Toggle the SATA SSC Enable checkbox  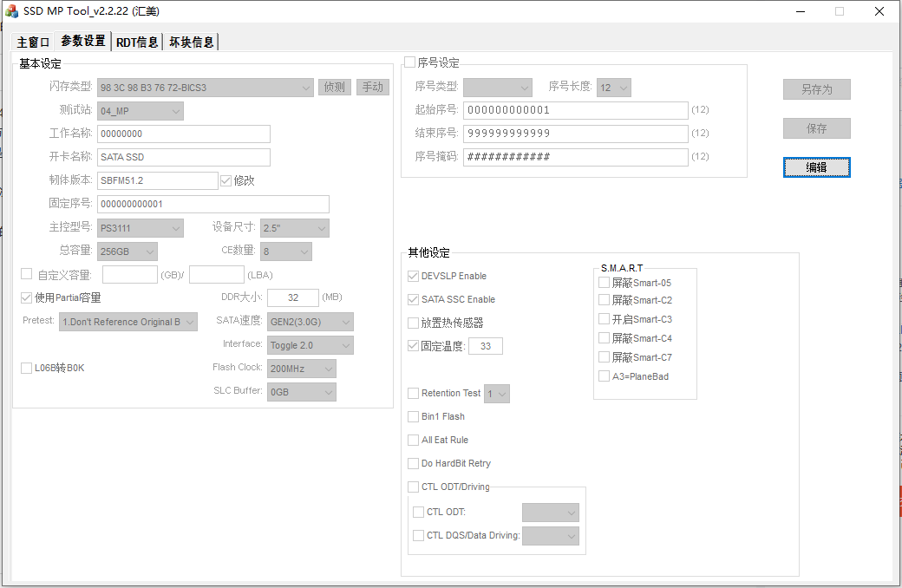(414, 299)
